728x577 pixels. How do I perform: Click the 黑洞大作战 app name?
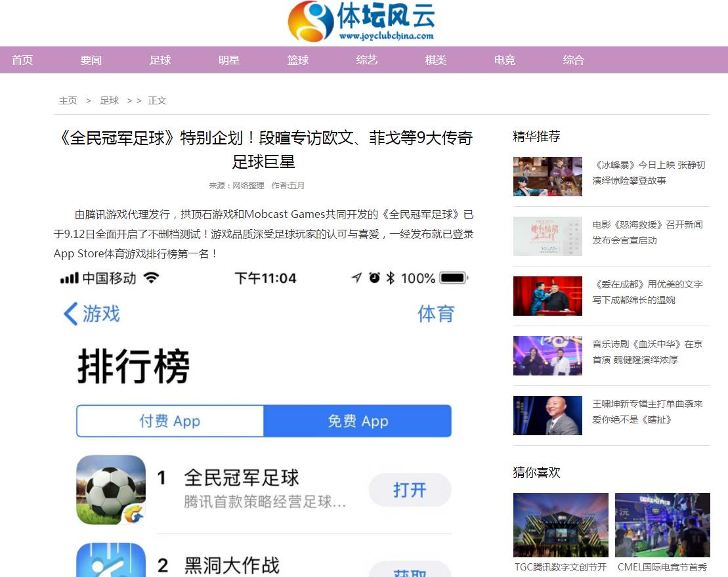click(232, 565)
